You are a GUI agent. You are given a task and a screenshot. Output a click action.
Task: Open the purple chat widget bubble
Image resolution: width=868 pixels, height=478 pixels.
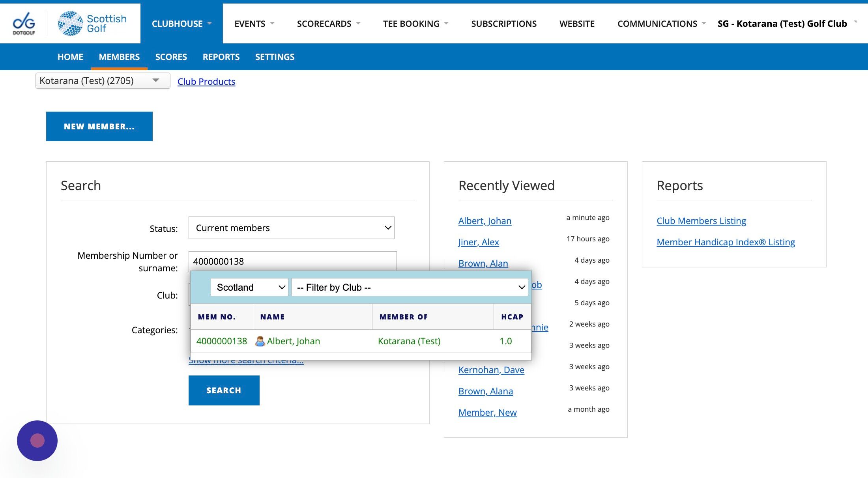pyautogui.click(x=37, y=441)
